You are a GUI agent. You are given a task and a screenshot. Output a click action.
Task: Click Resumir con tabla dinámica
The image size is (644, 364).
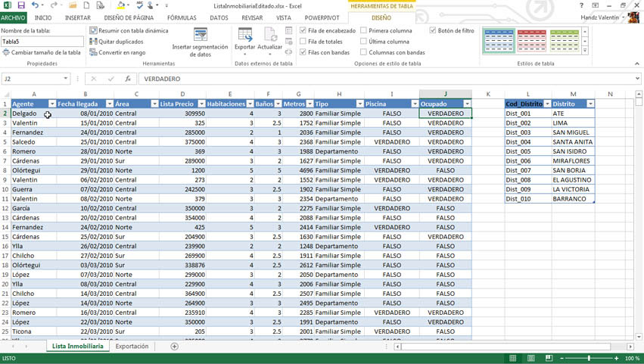pos(129,31)
